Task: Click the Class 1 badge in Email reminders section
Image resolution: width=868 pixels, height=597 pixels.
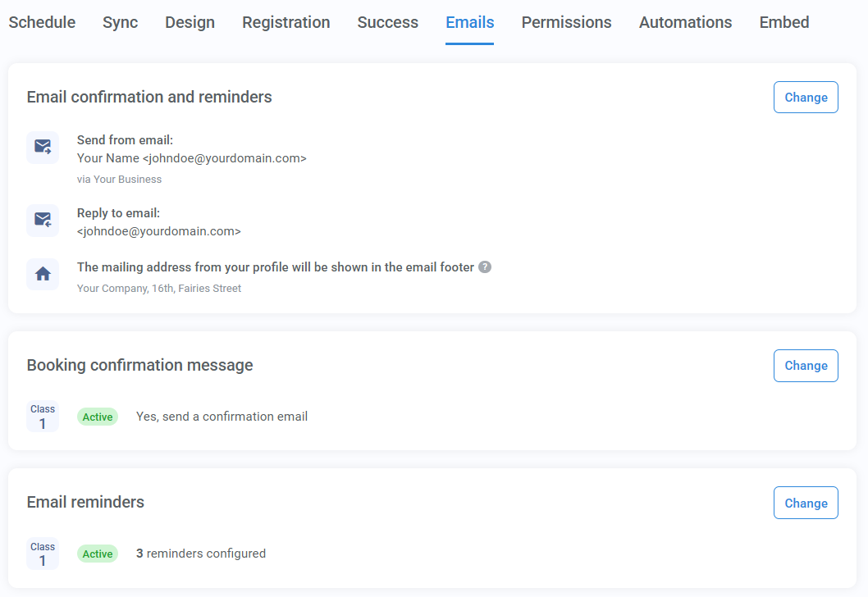Action: pyautogui.click(x=42, y=553)
